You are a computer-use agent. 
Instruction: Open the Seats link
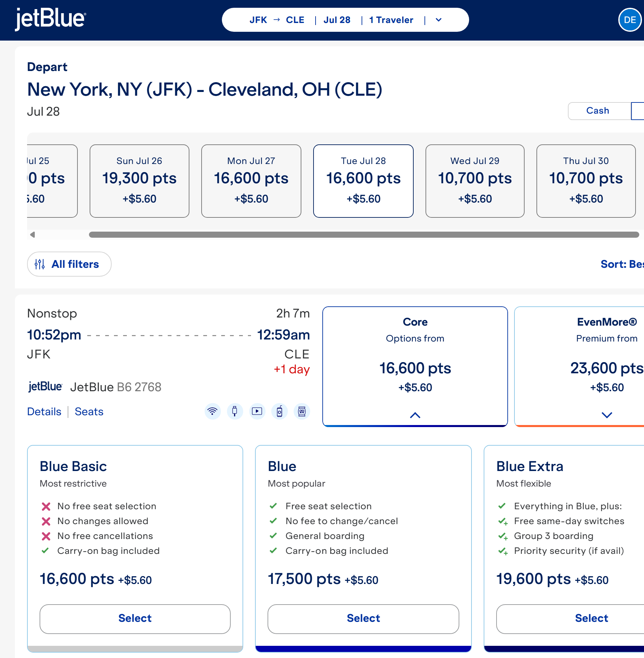[89, 412]
